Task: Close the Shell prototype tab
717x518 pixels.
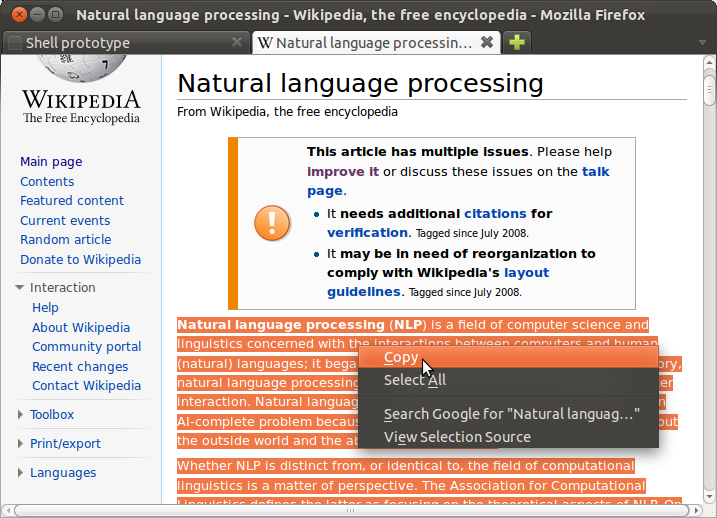Action: pos(237,43)
